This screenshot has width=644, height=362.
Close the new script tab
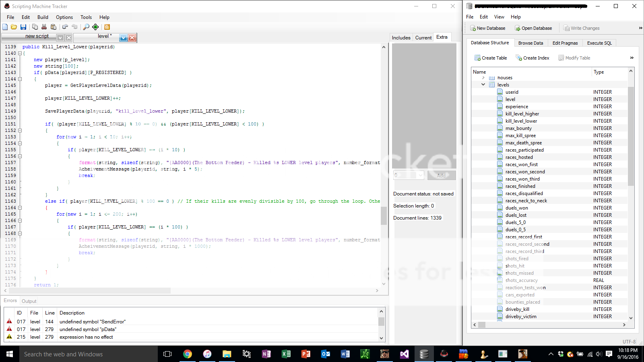click(69, 38)
